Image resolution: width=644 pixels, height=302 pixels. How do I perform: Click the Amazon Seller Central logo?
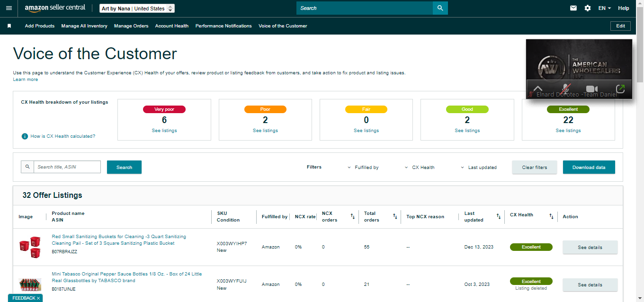click(x=55, y=9)
